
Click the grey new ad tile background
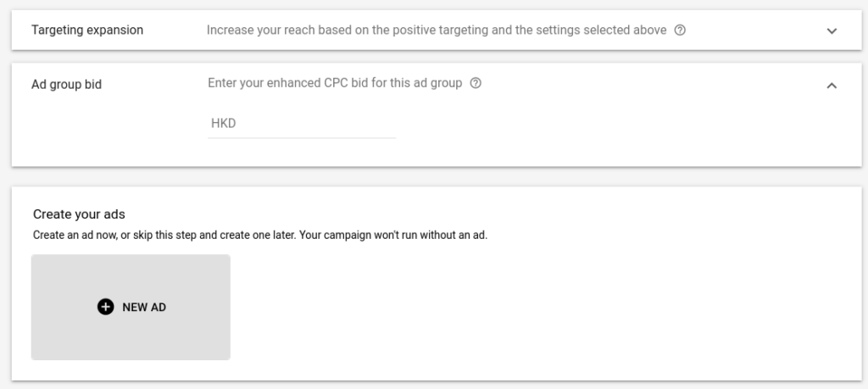point(131,337)
